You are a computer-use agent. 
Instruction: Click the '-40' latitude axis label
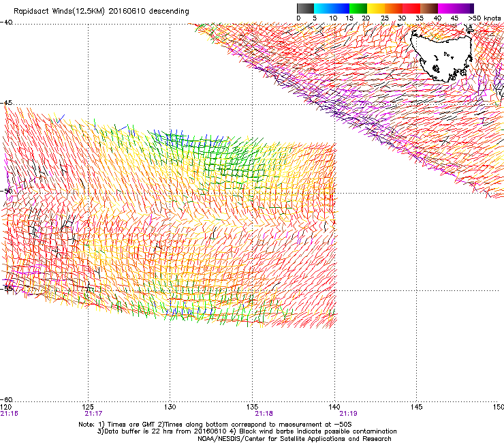pos(6,22)
